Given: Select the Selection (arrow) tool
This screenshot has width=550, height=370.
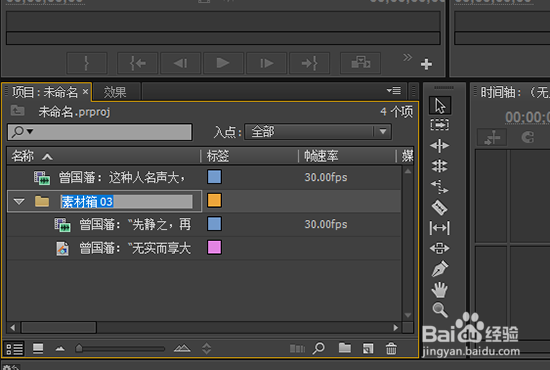Looking at the screenshot, I should click(x=440, y=105).
